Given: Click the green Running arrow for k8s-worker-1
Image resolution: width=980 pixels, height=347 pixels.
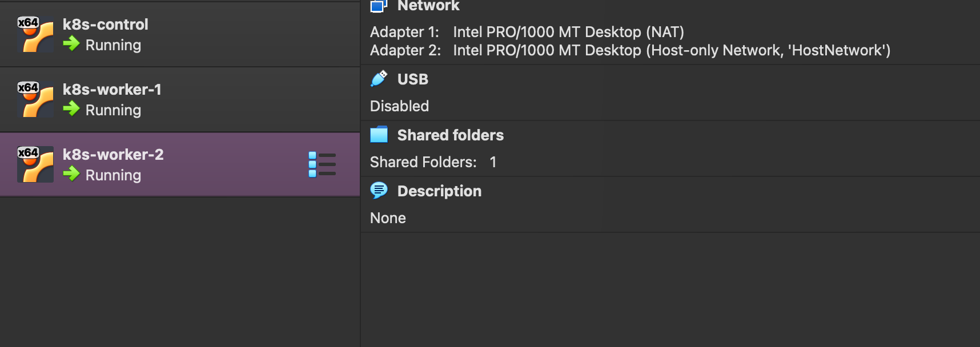Looking at the screenshot, I should (71, 108).
